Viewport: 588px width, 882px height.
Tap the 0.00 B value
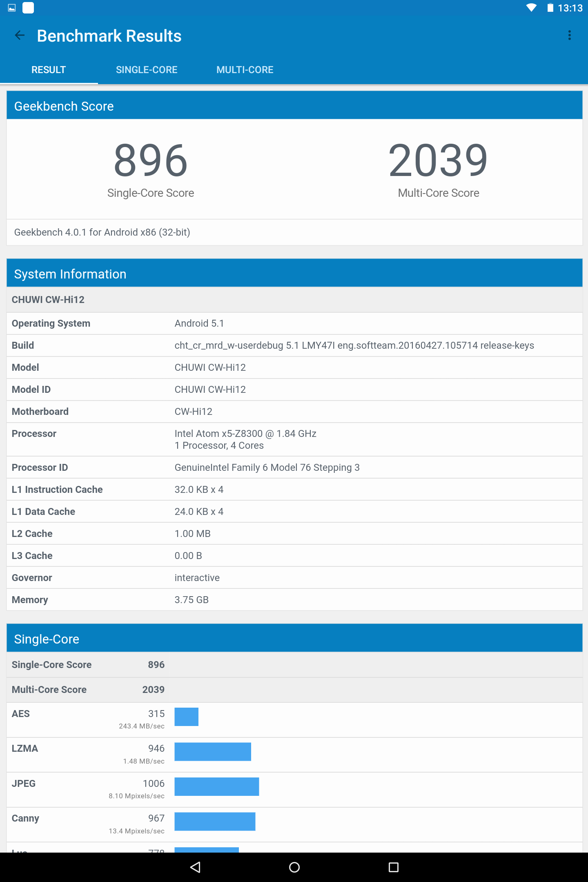[188, 556]
